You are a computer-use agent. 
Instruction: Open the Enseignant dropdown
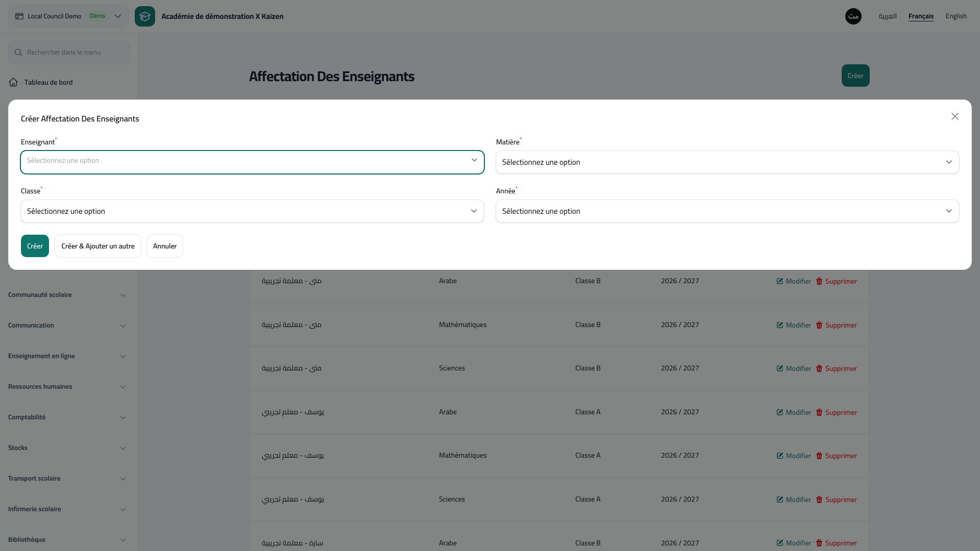tap(252, 162)
